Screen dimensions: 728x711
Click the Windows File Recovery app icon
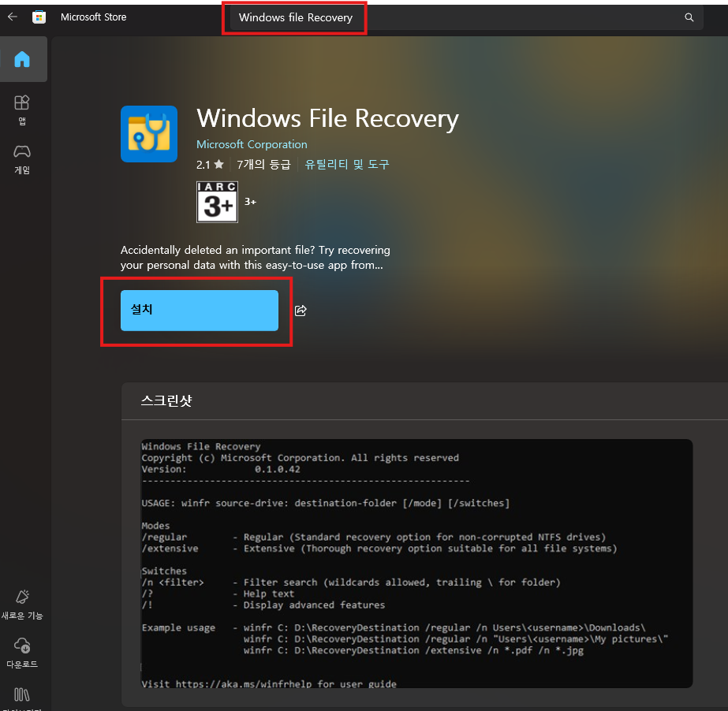point(149,134)
